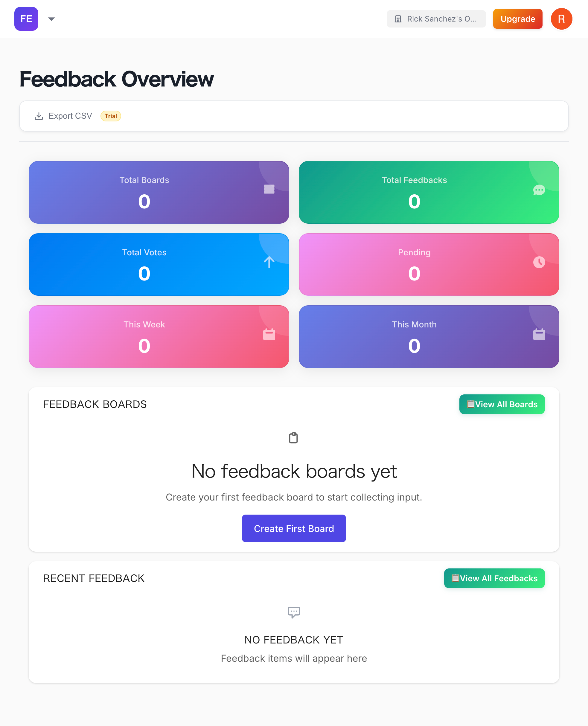Image resolution: width=588 pixels, height=726 pixels.
Task: Click the chat bubble icon on Total Feedbacks card
Action: pos(539,190)
